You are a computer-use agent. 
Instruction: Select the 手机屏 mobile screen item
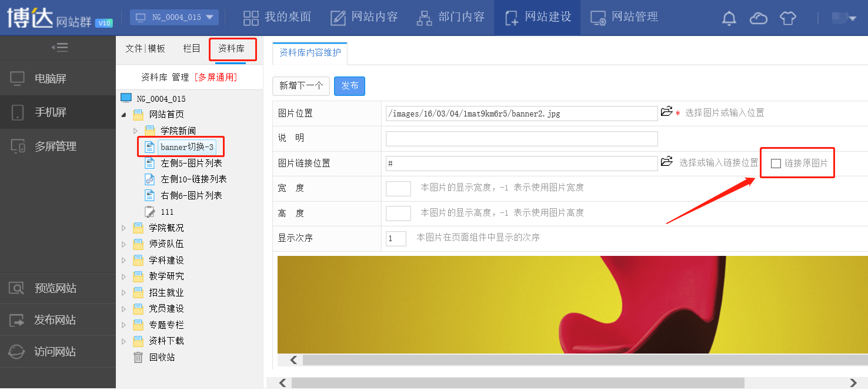pyautogui.click(x=51, y=112)
